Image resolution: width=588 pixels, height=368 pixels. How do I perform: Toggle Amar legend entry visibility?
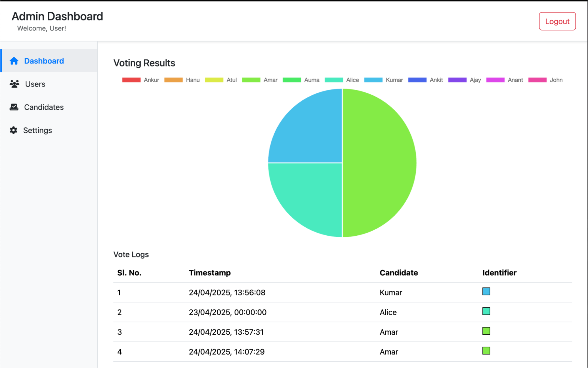[x=259, y=80]
